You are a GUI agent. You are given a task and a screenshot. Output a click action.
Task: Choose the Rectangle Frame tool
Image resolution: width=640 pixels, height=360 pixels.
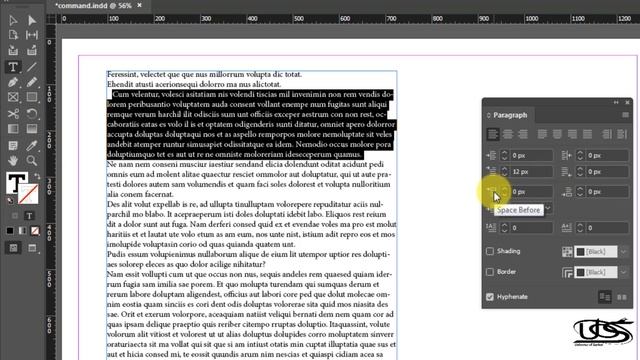pos(13,98)
